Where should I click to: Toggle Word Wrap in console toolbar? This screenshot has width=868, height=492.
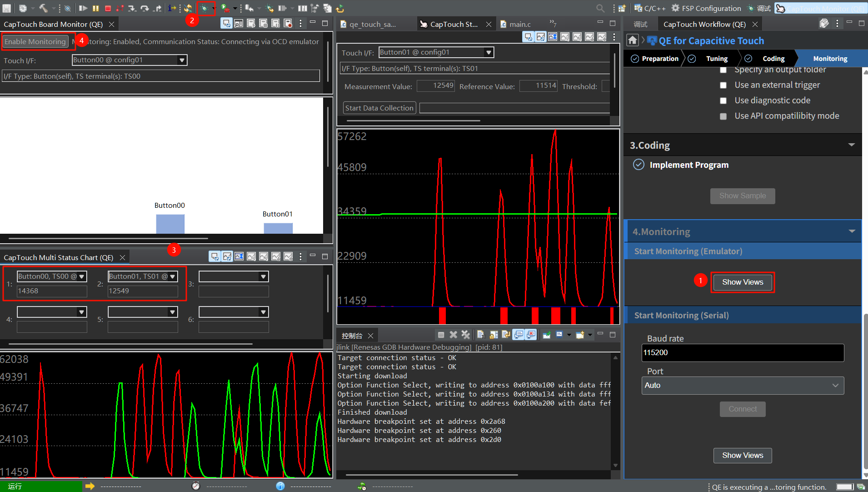pyautogui.click(x=506, y=335)
